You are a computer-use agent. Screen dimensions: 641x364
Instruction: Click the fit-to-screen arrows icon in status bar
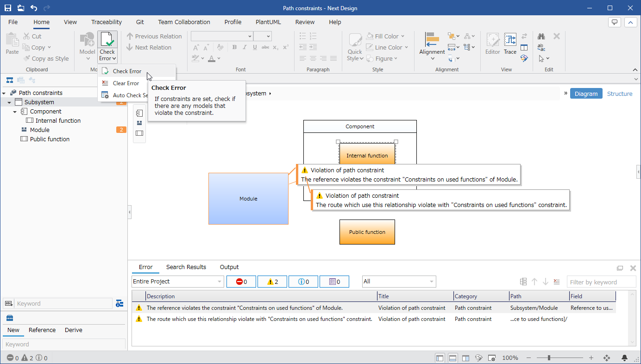click(x=606, y=358)
